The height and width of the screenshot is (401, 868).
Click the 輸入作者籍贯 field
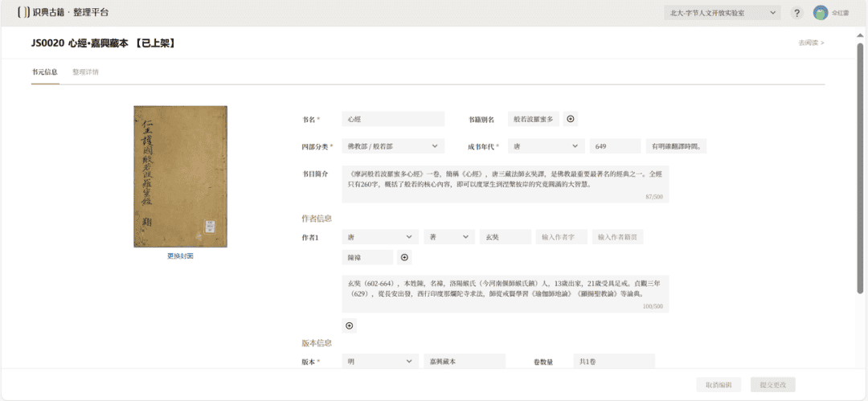[617, 236]
